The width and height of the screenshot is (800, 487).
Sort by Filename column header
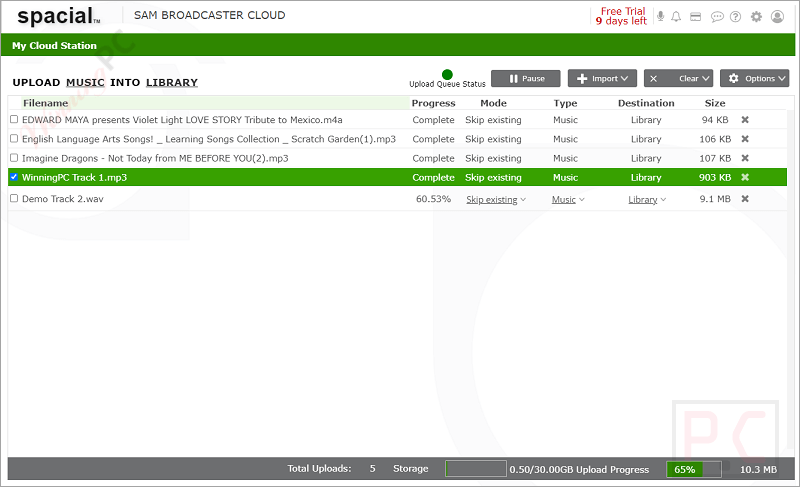(x=45, y=103)
